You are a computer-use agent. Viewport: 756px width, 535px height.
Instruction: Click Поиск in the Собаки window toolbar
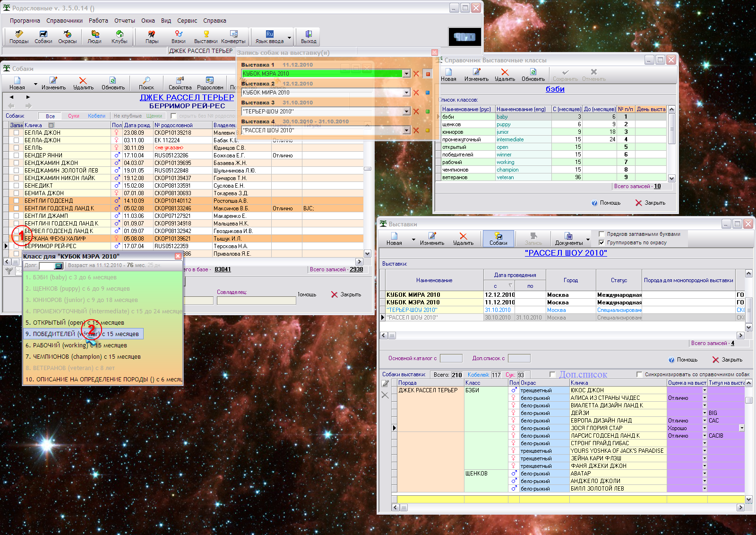click(146, 83)
